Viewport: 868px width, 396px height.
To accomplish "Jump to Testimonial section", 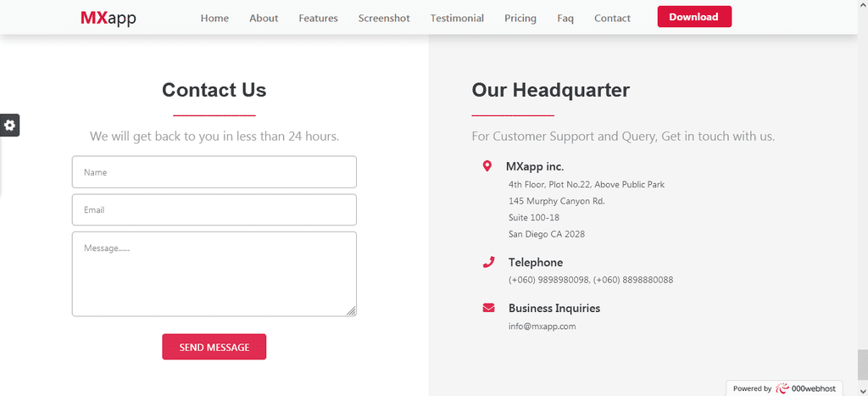I will (x=457, y=19).
